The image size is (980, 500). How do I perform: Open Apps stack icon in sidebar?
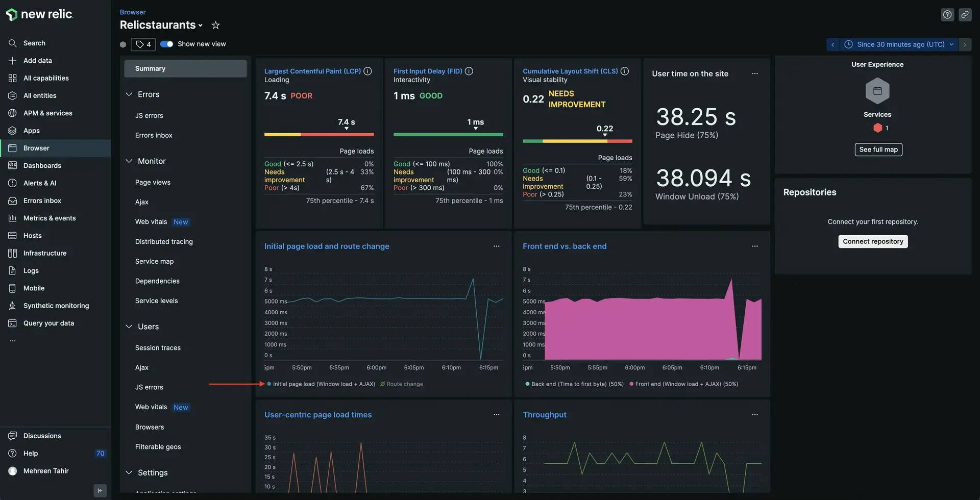click(13, 131)
